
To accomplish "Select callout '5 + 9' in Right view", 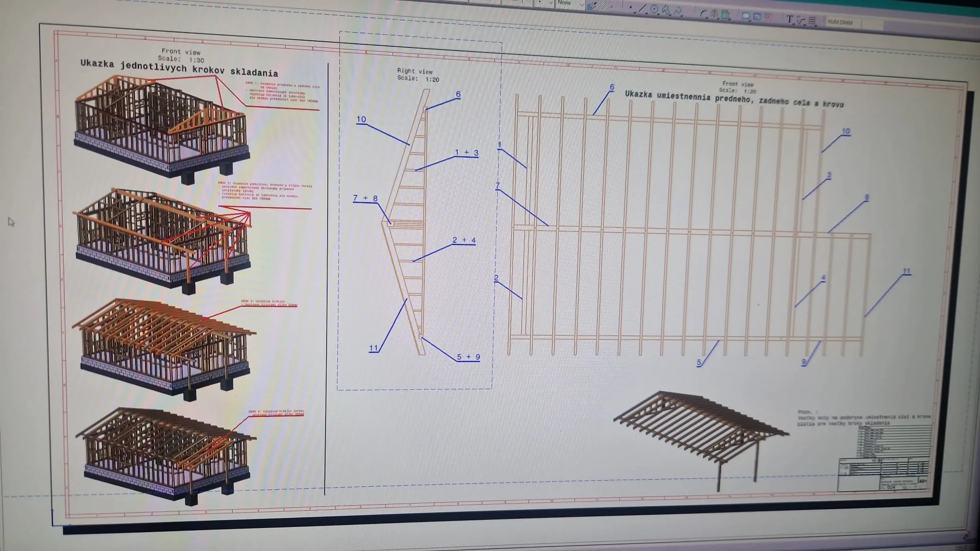I will pyautogui.click(x=468, y=357).
